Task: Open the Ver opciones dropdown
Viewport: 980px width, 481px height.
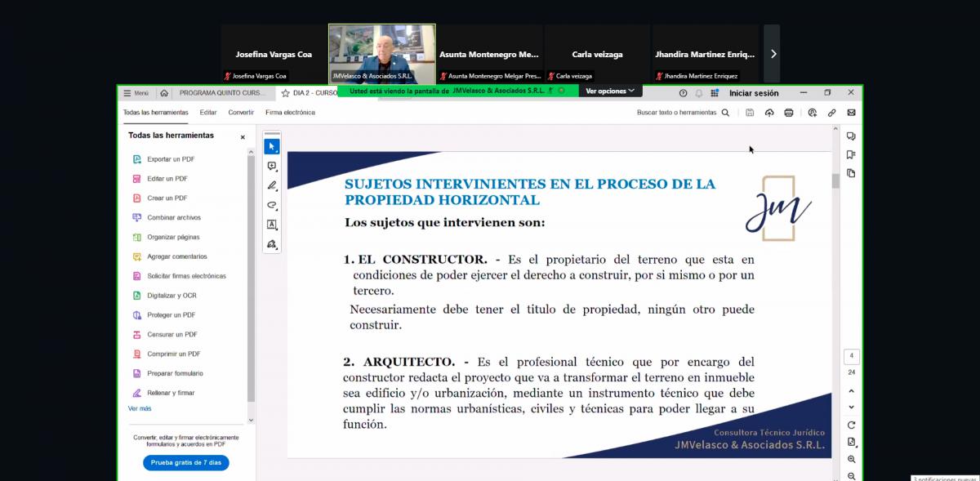Action: (x=610, y=91)
